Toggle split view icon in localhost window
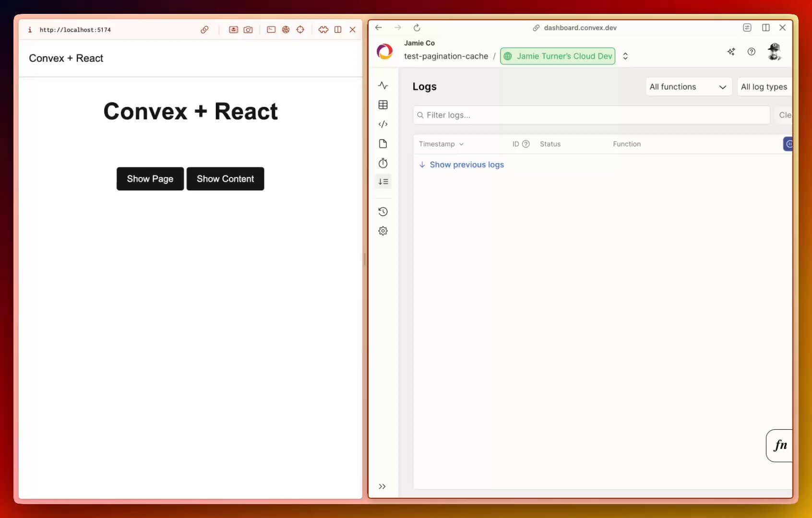The image size is (812, 518). coord(338,30)
